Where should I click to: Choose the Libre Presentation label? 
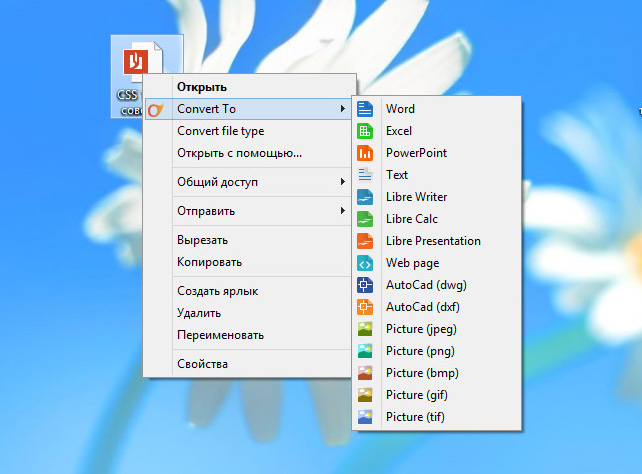pos(433,241)
